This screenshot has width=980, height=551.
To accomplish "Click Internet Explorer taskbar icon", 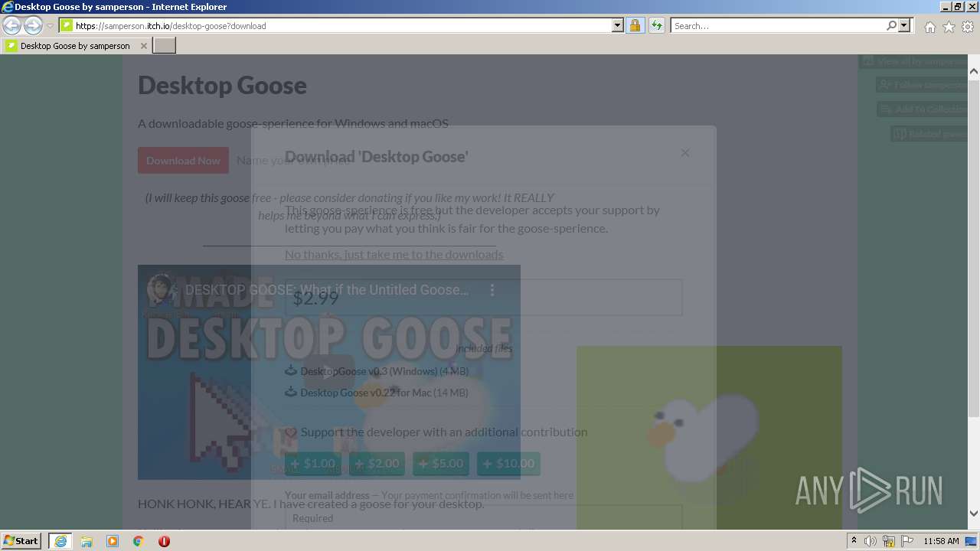I will (60, 541).
